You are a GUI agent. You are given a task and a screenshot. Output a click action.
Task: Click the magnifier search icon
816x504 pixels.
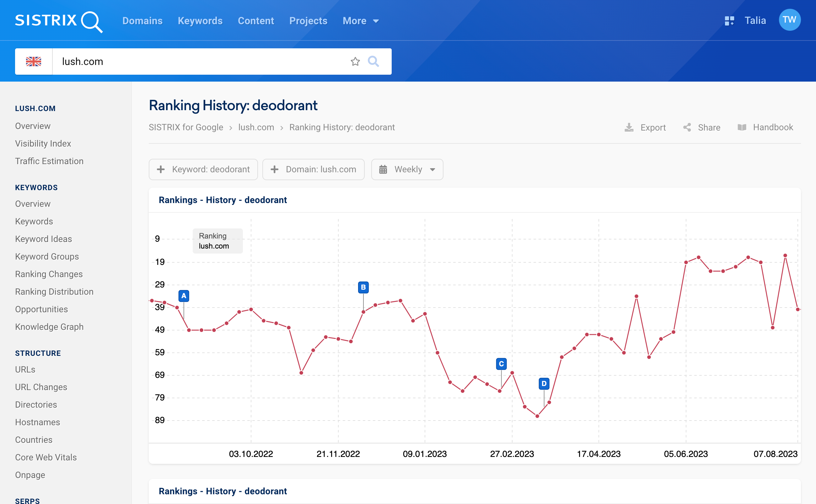click(373, 61)
